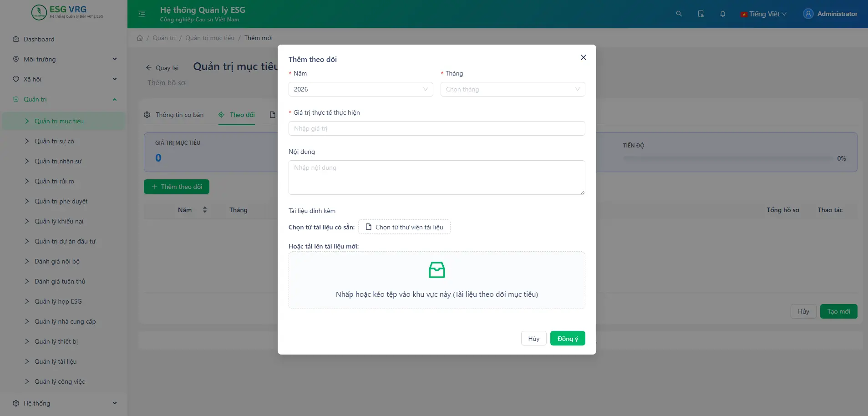Toggle the sidebar collapse hamburger icon

point(142,14)
